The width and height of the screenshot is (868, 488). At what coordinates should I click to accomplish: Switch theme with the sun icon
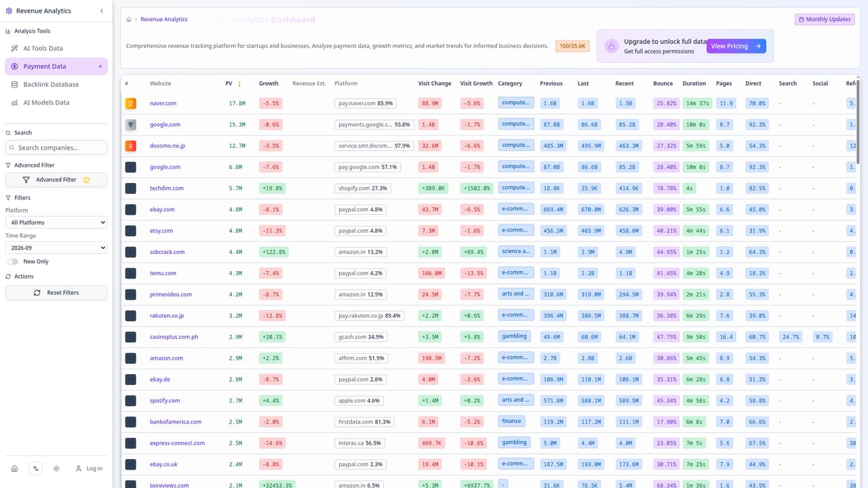click(x=56, y=468)
